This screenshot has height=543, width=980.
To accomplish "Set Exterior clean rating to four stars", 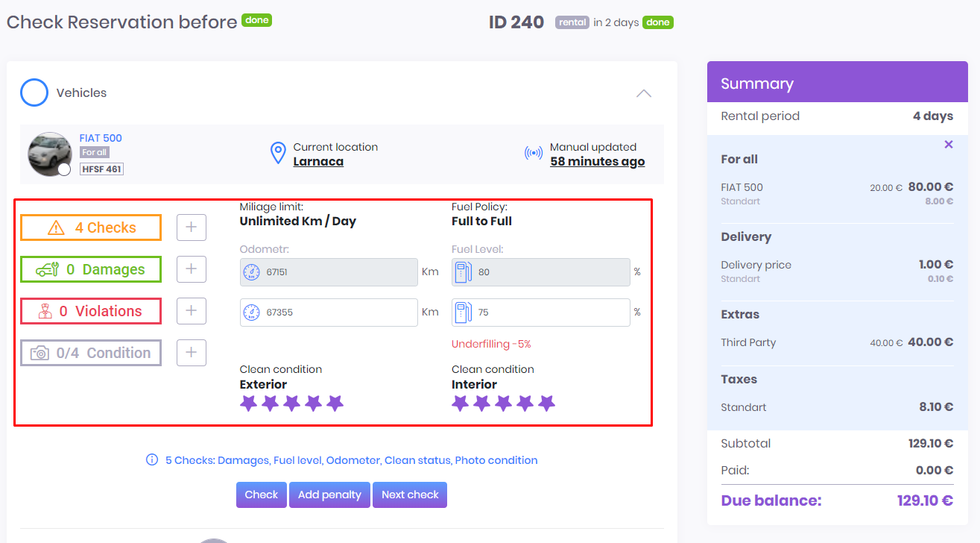I will point(314,404).
